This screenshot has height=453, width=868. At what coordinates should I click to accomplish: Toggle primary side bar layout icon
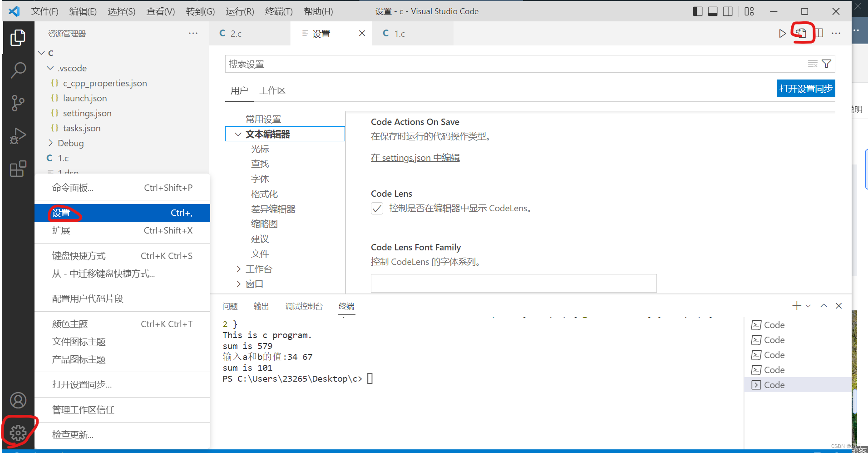[x=698, y=11]
